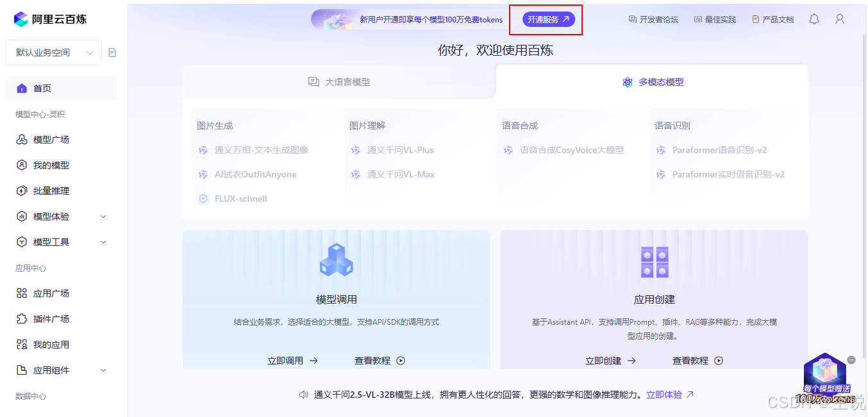Click the 阿里云百炼 logo icon
The image size is (868, 417).
pyautogui.click(x=21, y=19)
